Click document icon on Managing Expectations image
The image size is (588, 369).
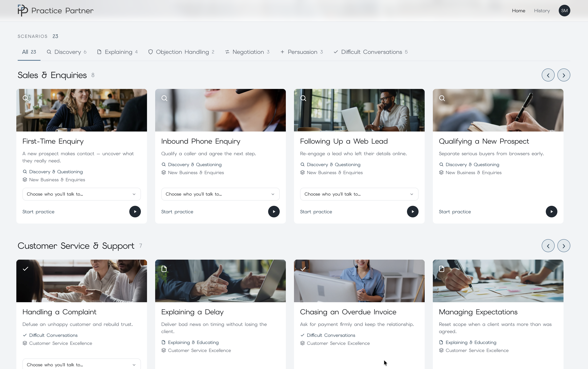click(442, 269)
